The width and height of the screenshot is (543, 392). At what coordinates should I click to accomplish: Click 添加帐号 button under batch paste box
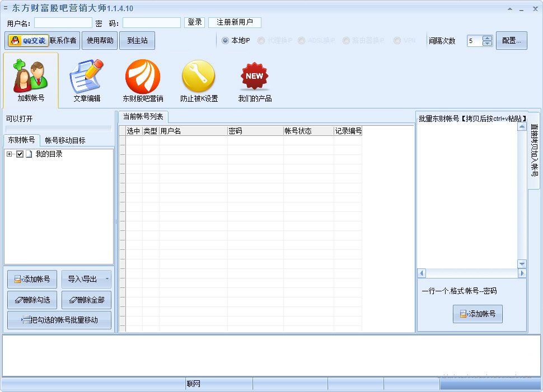478,314
